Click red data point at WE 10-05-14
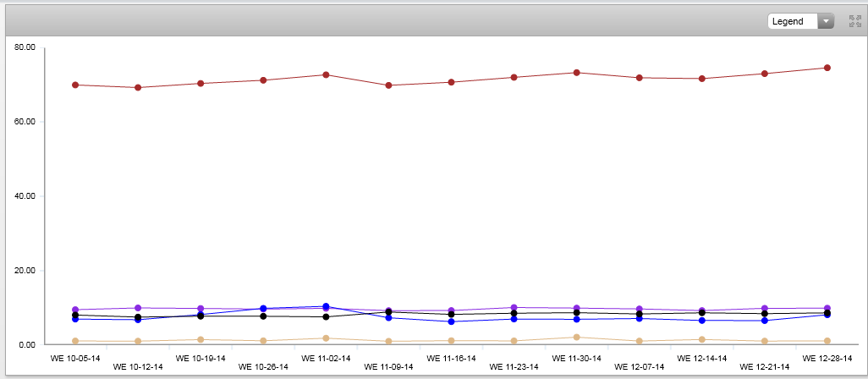The width and height of the screenshot is (868, 379). tap(75, 85)
